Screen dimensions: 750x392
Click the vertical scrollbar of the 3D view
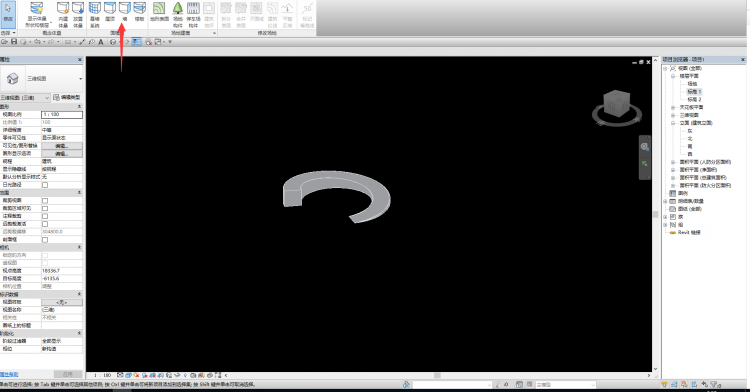pyautogui.click(x=655, y=214)
